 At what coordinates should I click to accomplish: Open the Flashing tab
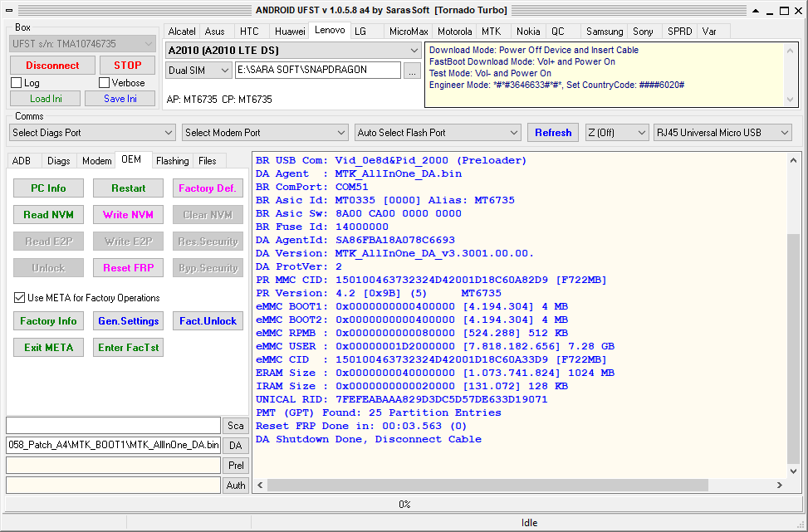[172, 161]
